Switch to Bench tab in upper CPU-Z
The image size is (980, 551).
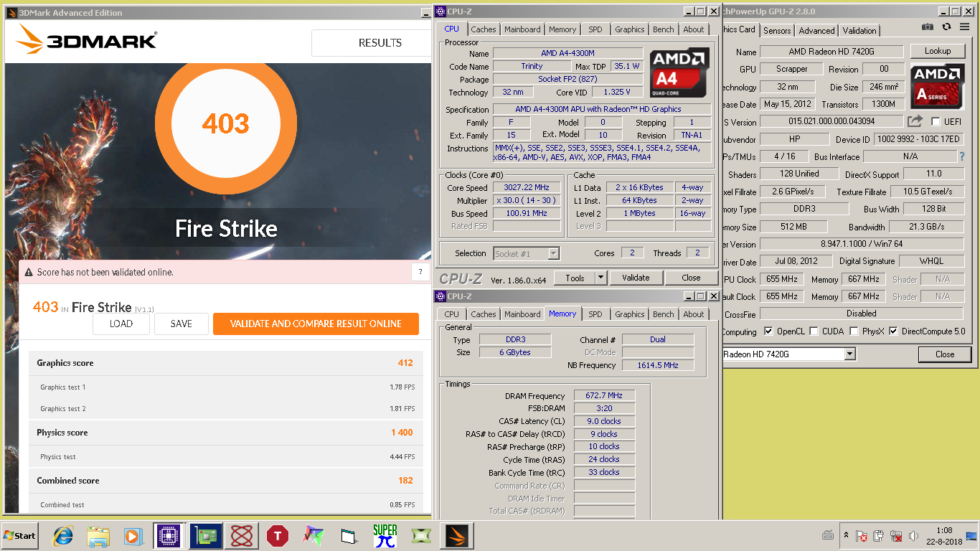coord(663,29)
